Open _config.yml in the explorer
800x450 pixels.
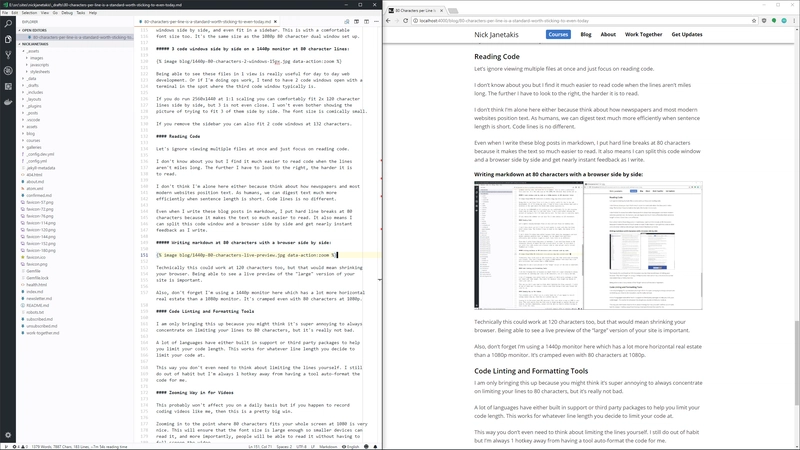[x=37, y=161]
